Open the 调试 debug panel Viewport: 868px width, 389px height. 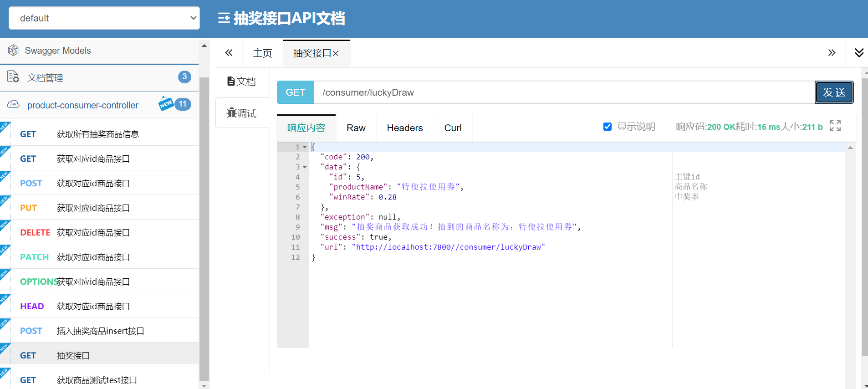[x=242, y=113]
